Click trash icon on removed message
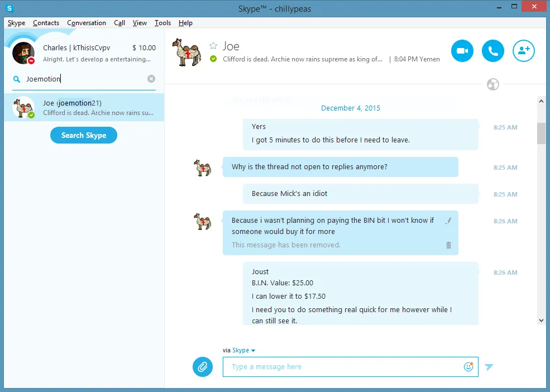The height and width of the screenshot is (392, 550). 448,245
